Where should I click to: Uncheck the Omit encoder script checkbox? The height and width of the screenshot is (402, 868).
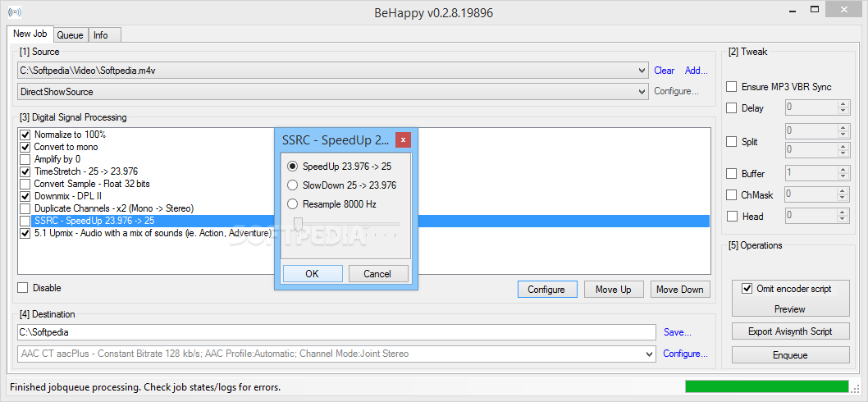click(x=747, y=289)
